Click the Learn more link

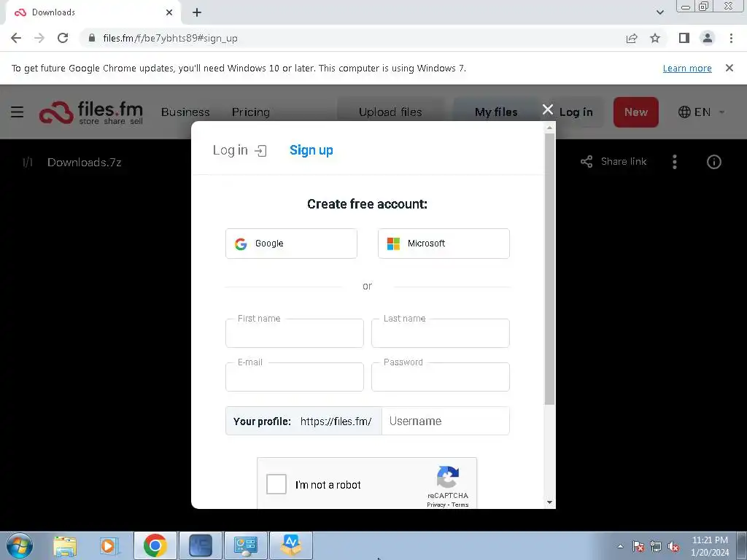click(x=687, y=68)
